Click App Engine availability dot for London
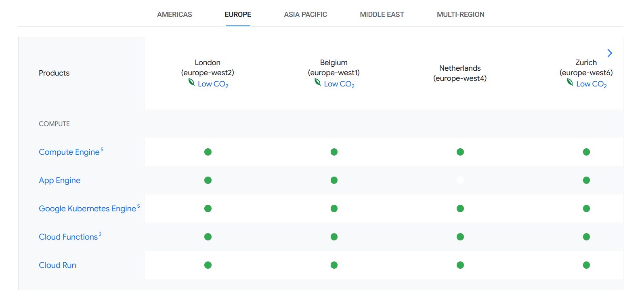The height and width of the screenshot is (297, 644). tap(208, 180)
